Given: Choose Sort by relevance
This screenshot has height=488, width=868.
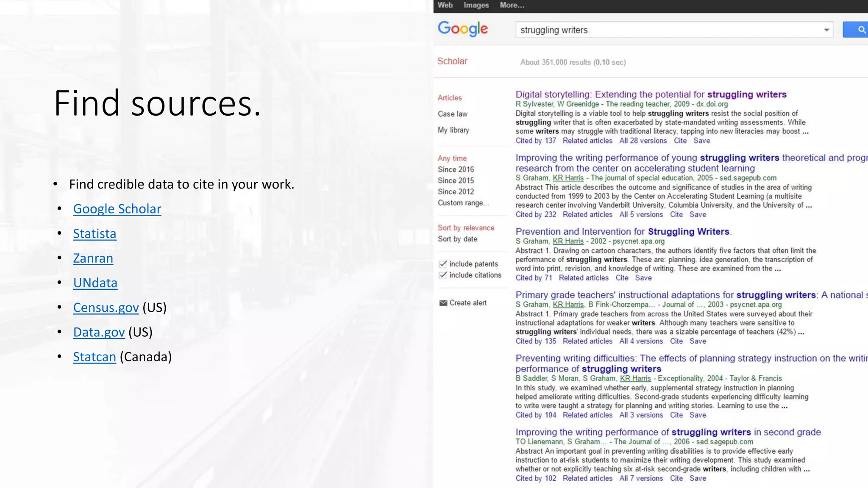Looking at the screenshot, I should pyautogui.click(x=466, y=228).
